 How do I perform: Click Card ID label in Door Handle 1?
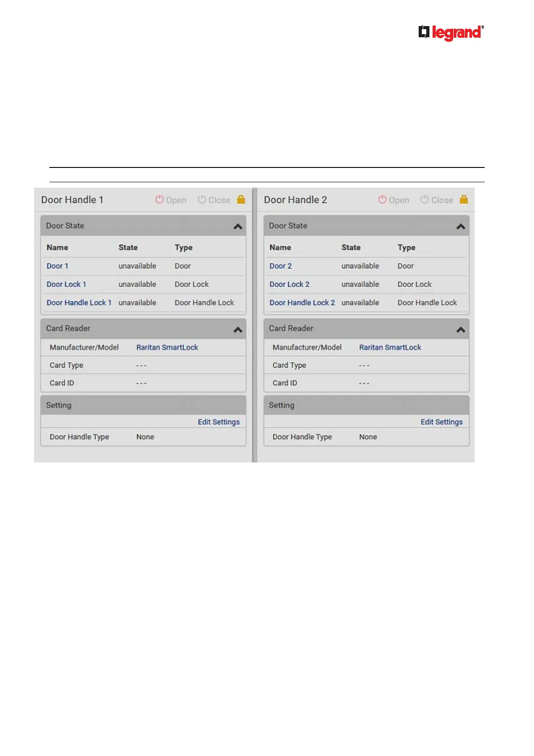click(x=62, y=383)
